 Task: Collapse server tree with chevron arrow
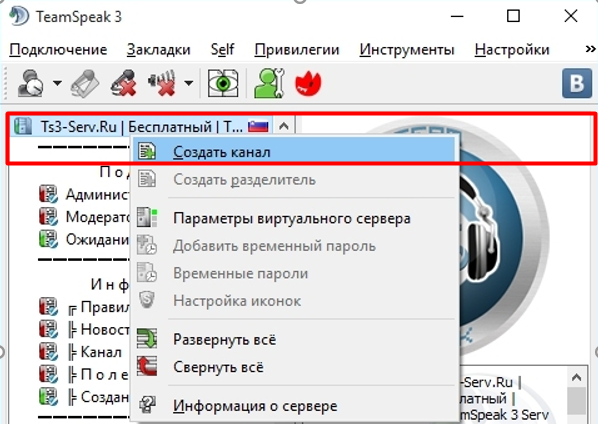pos(284,126)
